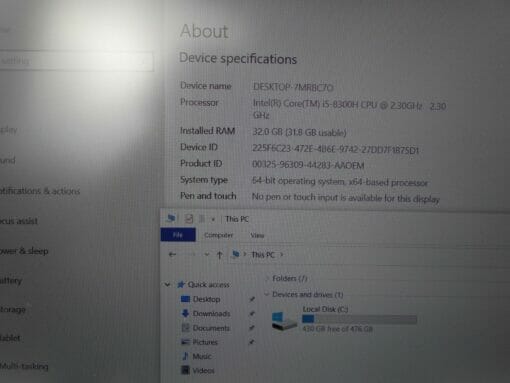Expand the Folders (7) group

(x=267, y=278)
